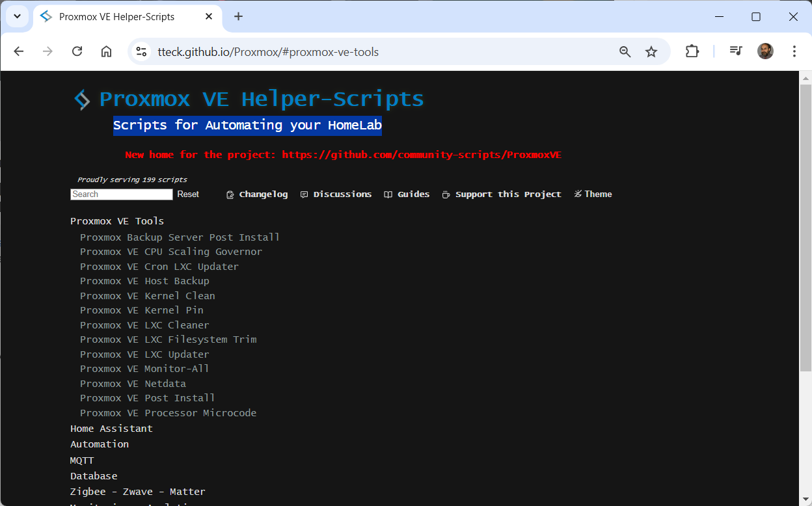Open the Changelog menu item
This screenshot has height=506, width=812.
click(257, 194)
